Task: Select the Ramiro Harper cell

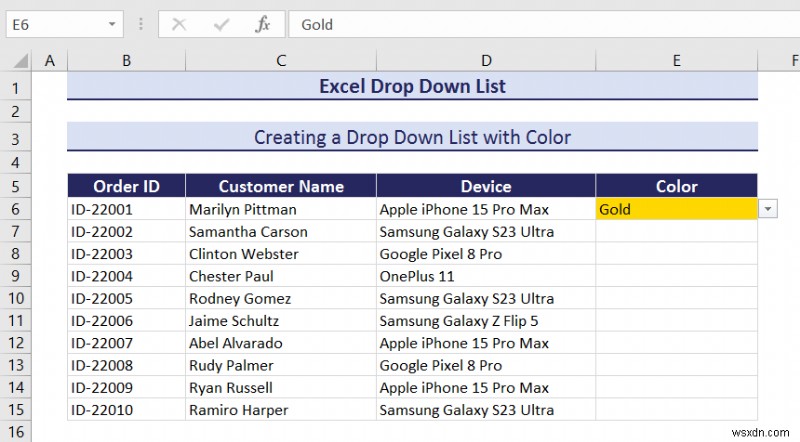Action: (281, 410)
